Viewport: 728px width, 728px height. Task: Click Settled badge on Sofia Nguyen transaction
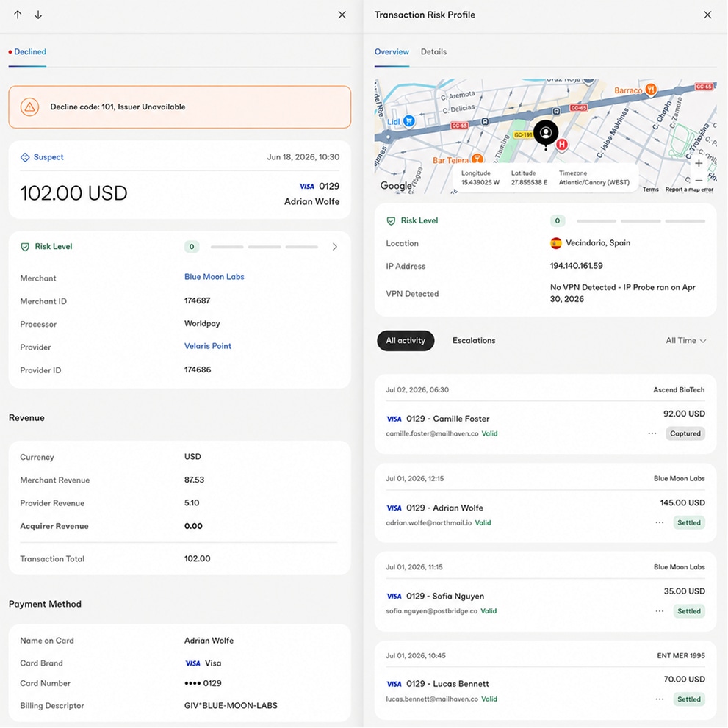coord(688,611)
